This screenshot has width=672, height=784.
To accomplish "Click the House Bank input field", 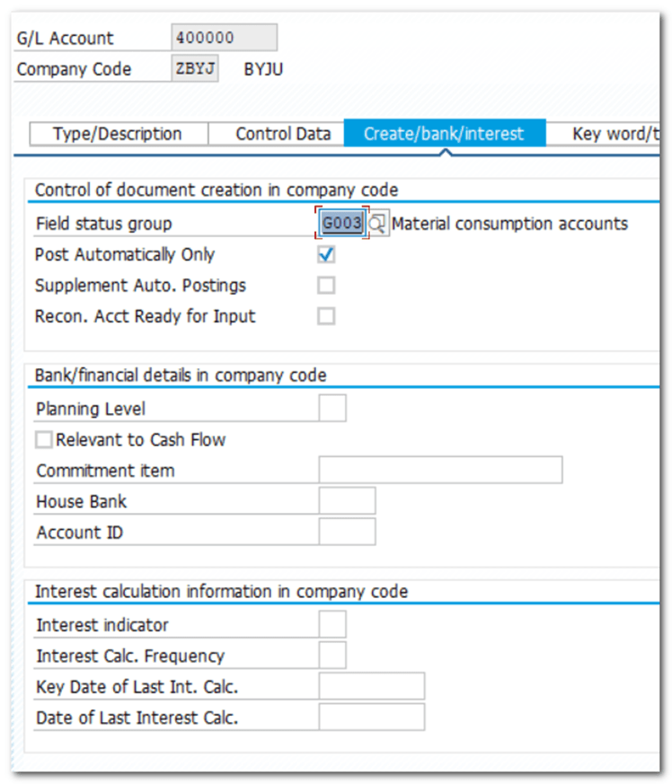I will (x=347, y=501).
